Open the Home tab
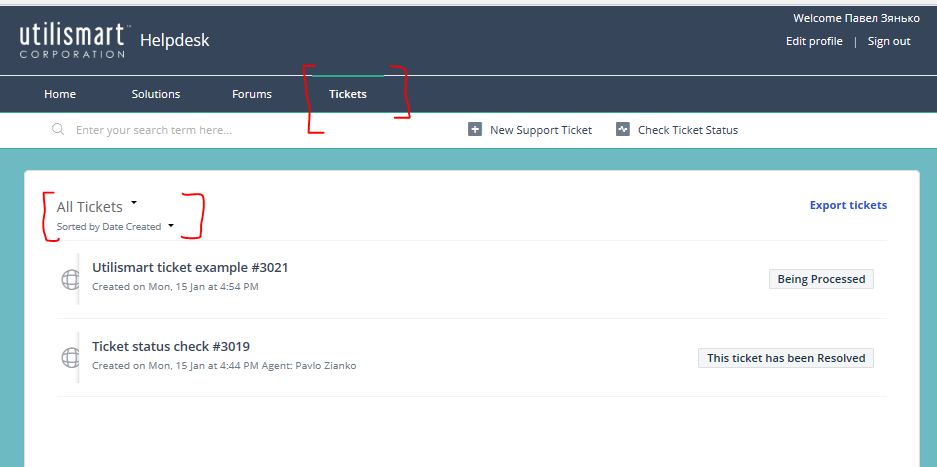 (x=60, y=94)
